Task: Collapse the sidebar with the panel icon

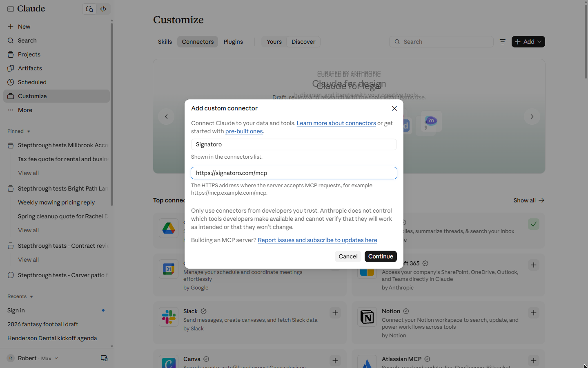Action: [11, 9]
